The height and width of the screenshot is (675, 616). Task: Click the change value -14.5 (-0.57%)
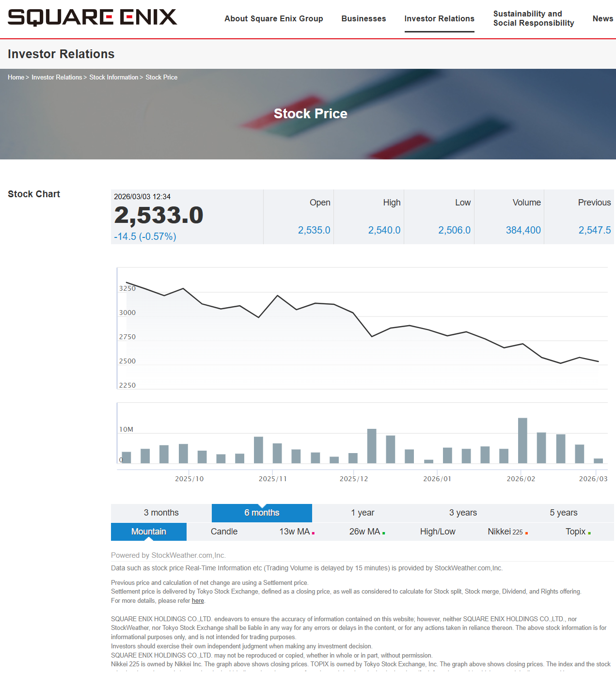click(x=145, y=236)
